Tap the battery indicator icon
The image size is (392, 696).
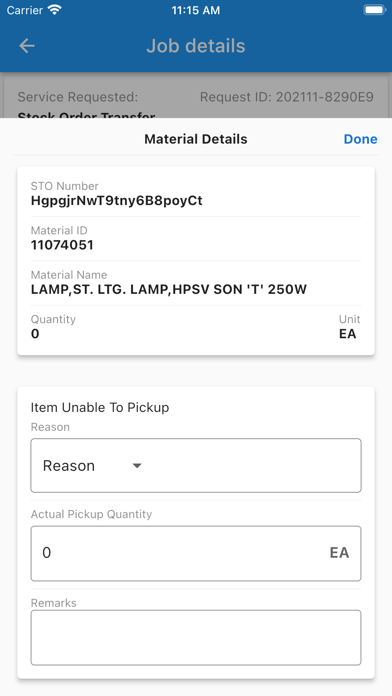point(375,10)
